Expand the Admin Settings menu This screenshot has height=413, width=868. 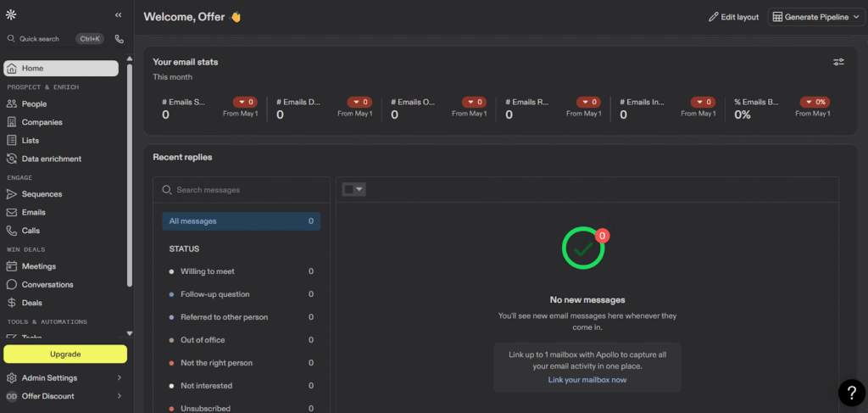[x=64, y=378]
